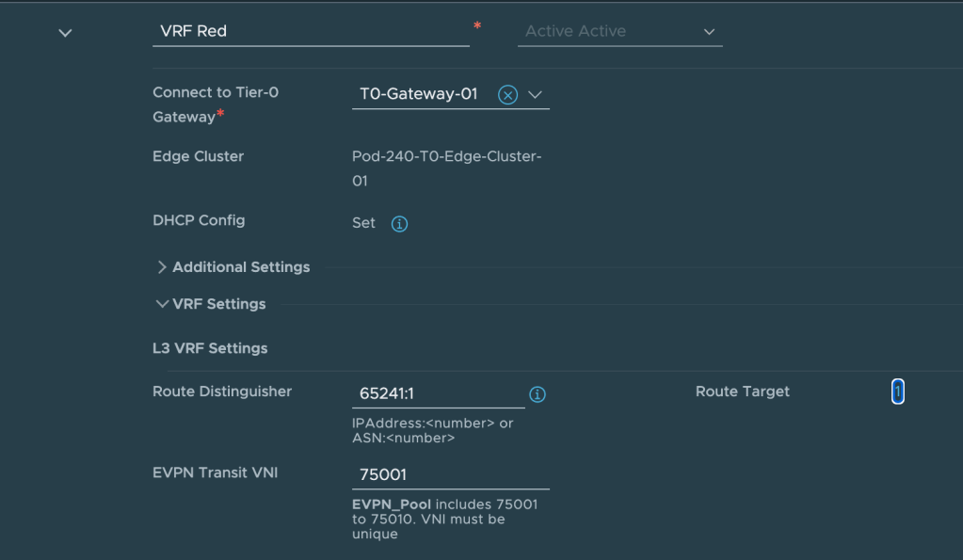
Task: Click the DHCP Config info icon
Action: click(399, 224)
